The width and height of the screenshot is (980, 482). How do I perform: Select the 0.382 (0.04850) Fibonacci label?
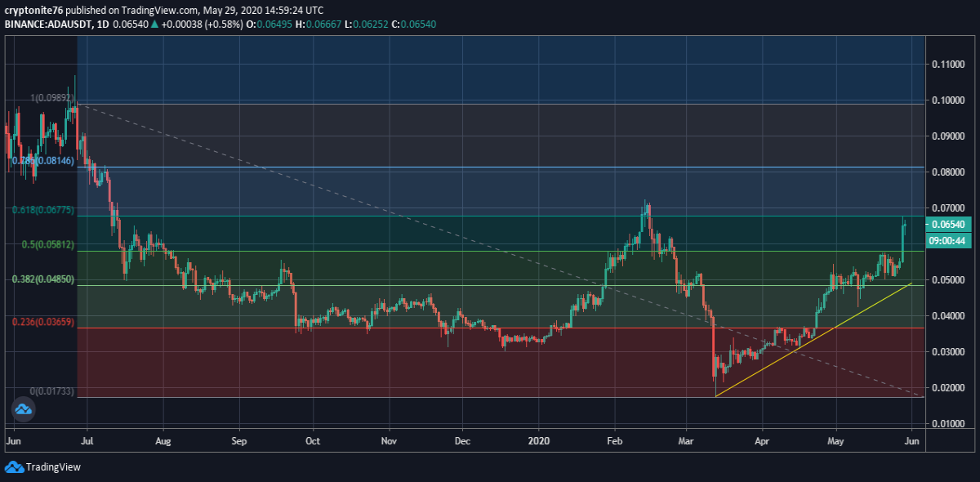click(43, 279)
